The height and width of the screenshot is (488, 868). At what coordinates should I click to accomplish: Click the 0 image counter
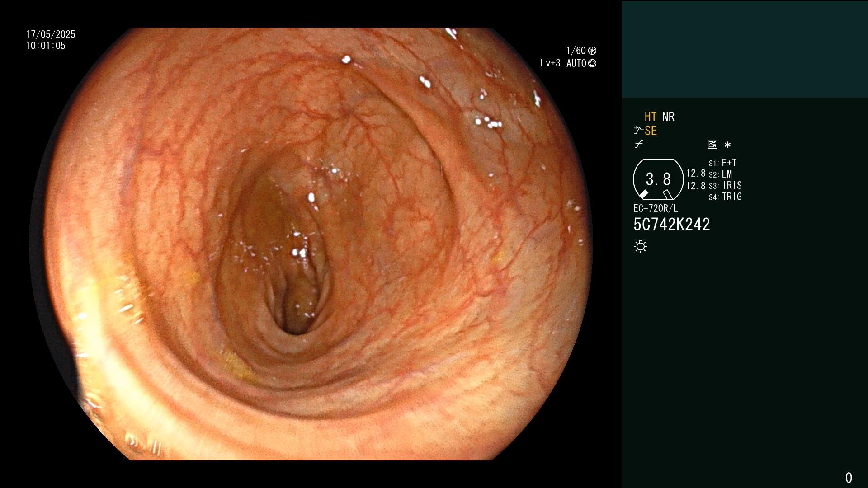coord(849,478)
